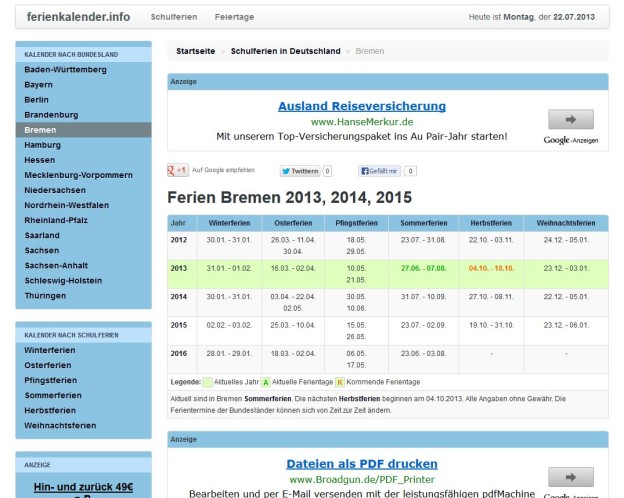Image resolution: width=624 pixels, height=498 pixels.
Task: Click the Weihnachtsferien table column header
Action: [566, 223]
